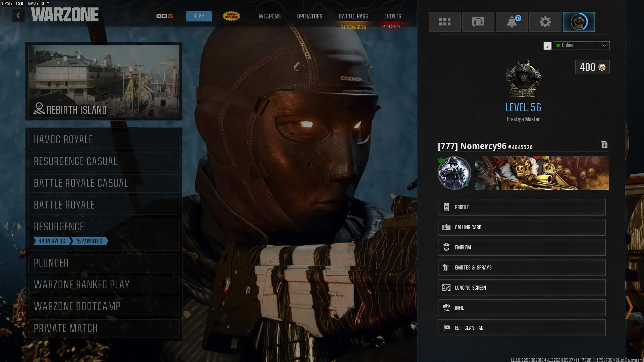The width and height of the screenshot is (644, 362).
Task: Open the settings gear icon
Action: coord(545,22)
